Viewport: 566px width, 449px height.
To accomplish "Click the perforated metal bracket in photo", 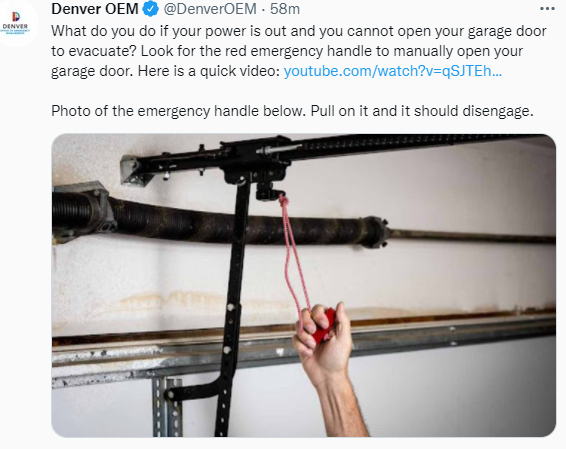I will tap(167, 407).
